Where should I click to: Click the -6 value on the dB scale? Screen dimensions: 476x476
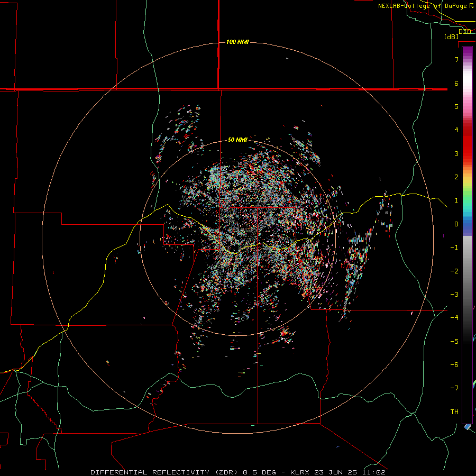tap(454, 365)
